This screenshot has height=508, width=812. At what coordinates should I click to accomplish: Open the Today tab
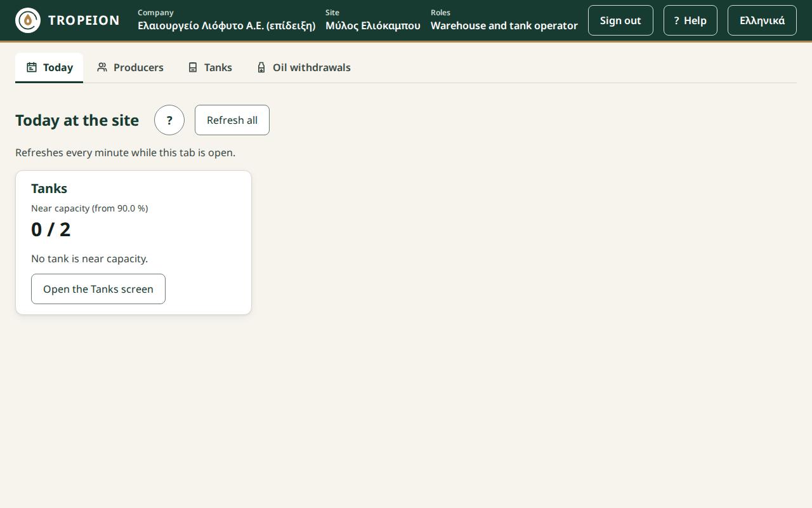(x=49, y=67)
